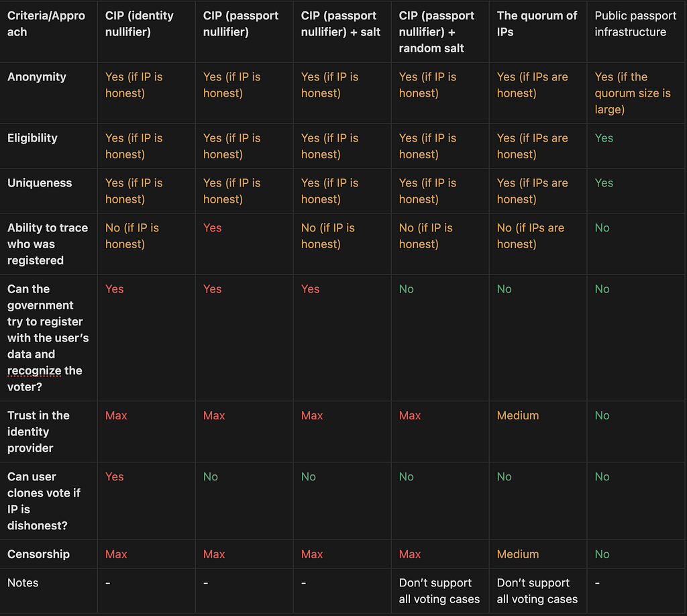Click the red 'Yes' in the Ability to trace row
687x616 pixels.
[x=213, y=228]
